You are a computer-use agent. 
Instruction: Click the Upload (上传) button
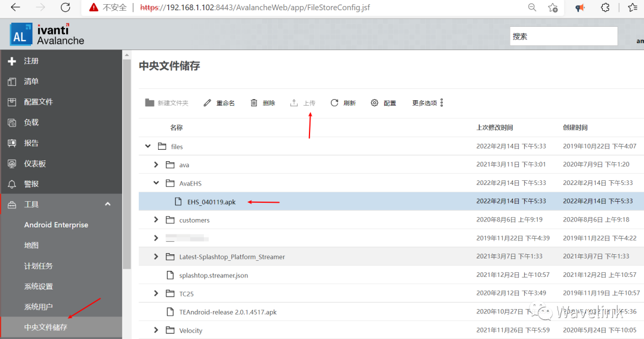pyautogui.click(x=303, y=103)
